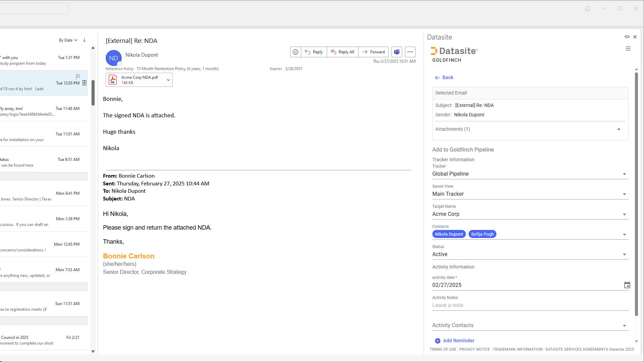
Task: Open the activity date calendar picker
Action: 627,285
